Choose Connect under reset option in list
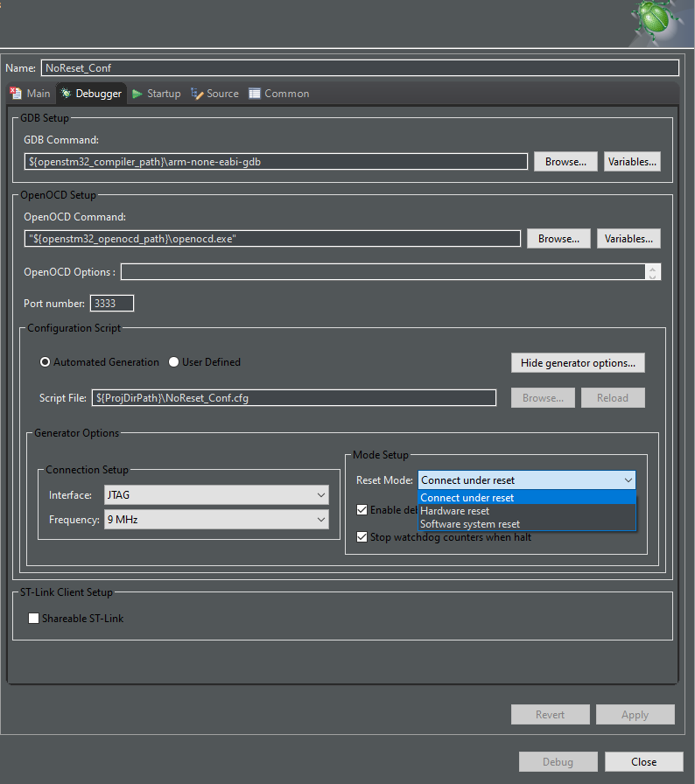This screenshot has height=784, width=695. (x=526, y=498)
